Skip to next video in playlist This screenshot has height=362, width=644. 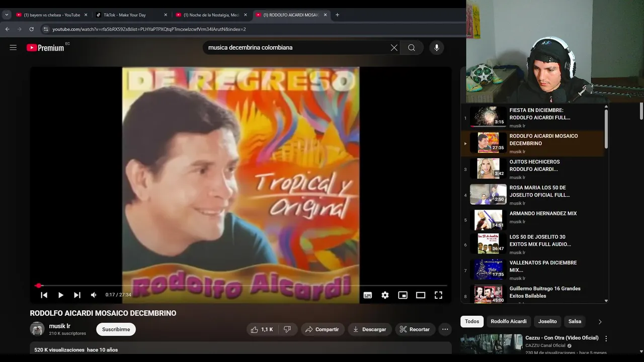point(77,295)
